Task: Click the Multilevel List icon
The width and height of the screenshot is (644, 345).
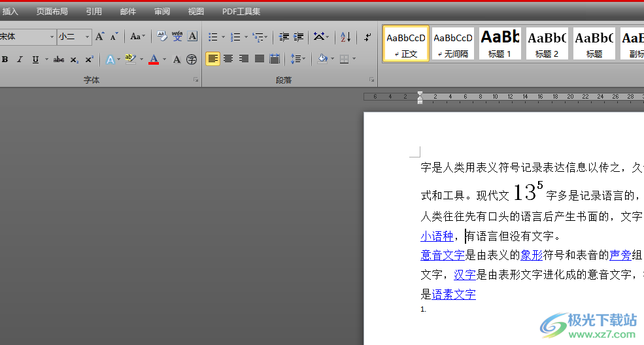Action: (x=258, y=37)
